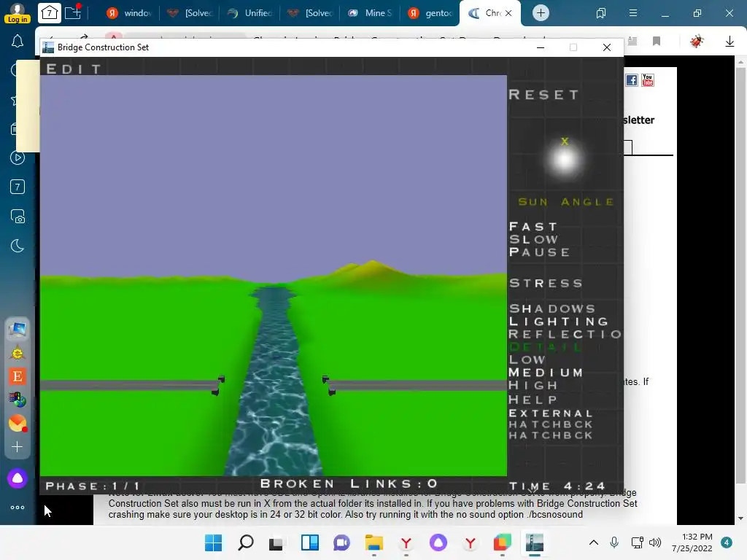The image size is (747, 560).
Task: Toggle dark mode moon icon in sidebar
Action: (18, 246)
